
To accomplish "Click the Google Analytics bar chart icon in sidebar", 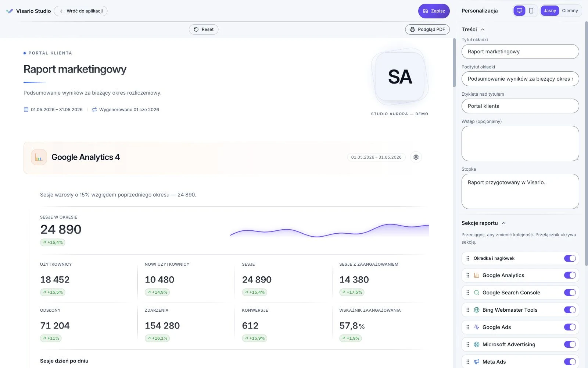I will (x=477, y=275).
